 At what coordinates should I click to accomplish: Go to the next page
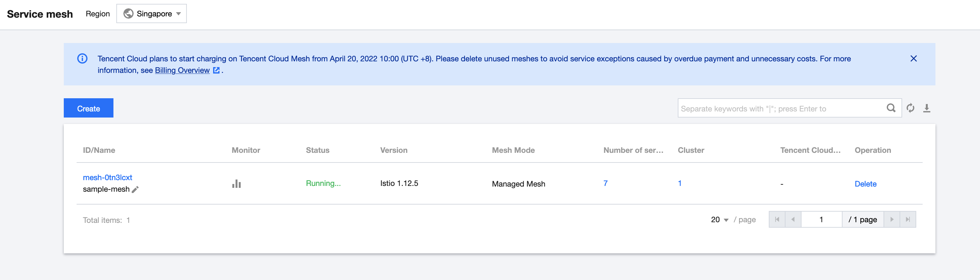(892, 219)
